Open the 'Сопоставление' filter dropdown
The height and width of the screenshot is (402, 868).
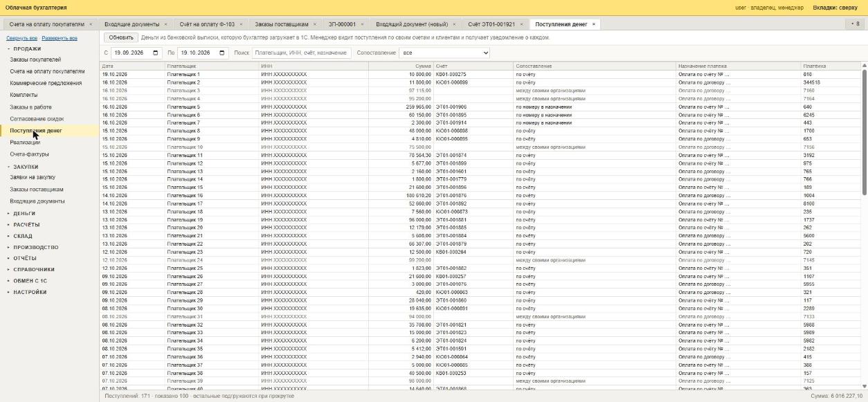click(x=444, y=53)
